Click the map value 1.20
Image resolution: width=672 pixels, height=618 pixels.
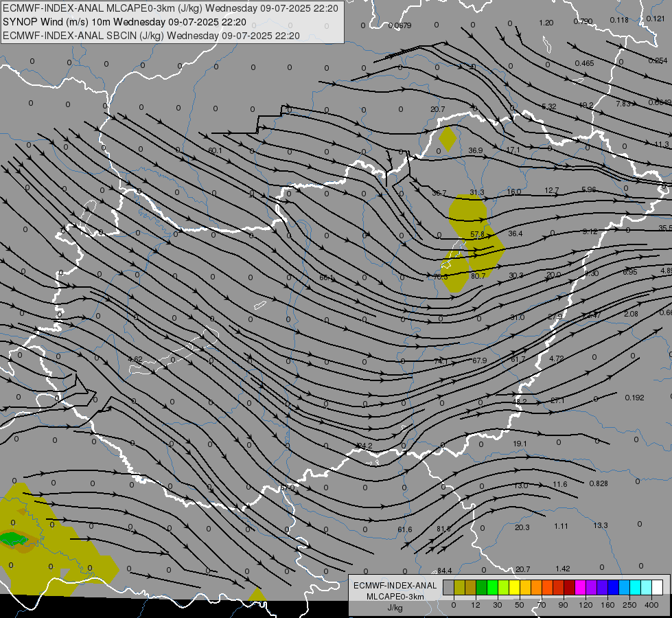(x=546, y=23)
